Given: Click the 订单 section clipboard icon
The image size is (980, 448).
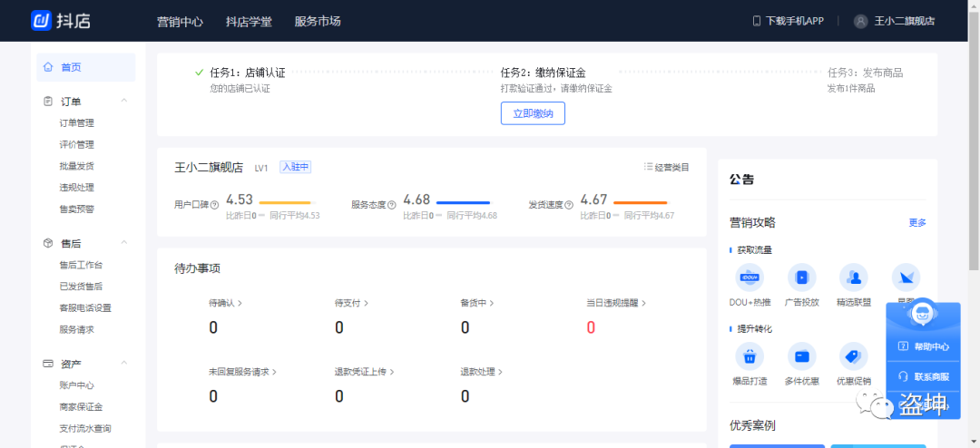Looking at the screenshot, I should pyautogui.click(x=47, y=102).
